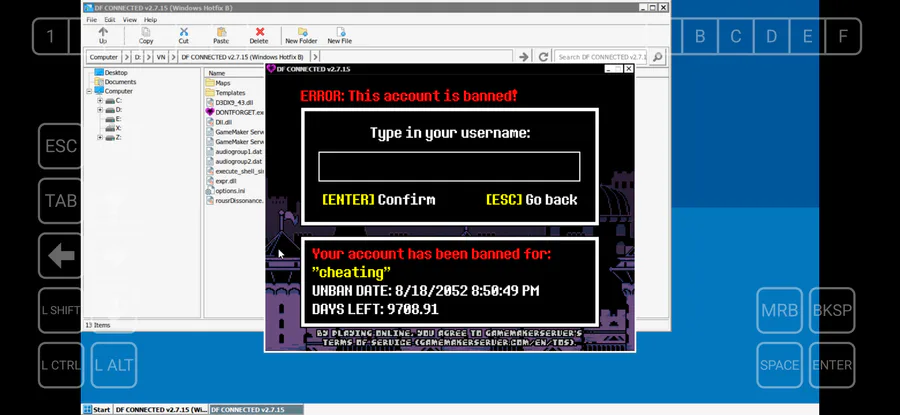Select the Dll.dll file
900x415 pixels.
[219, 122]
